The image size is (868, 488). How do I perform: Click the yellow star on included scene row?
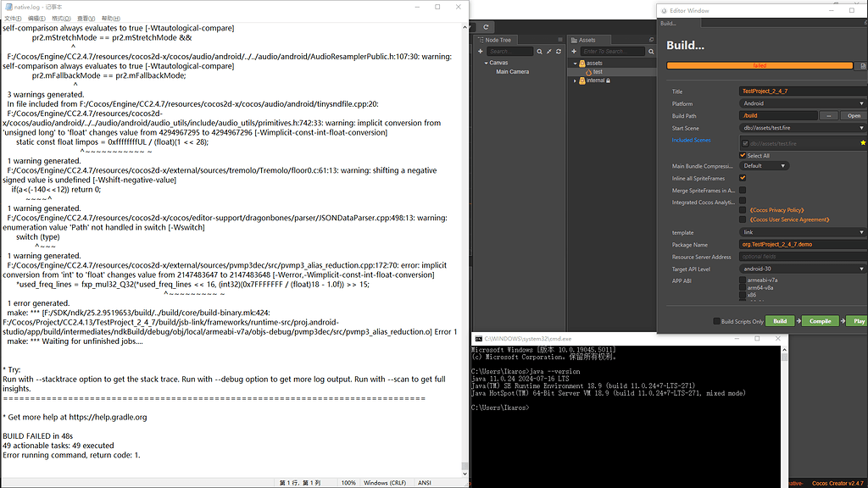click(x=862, y=142)
